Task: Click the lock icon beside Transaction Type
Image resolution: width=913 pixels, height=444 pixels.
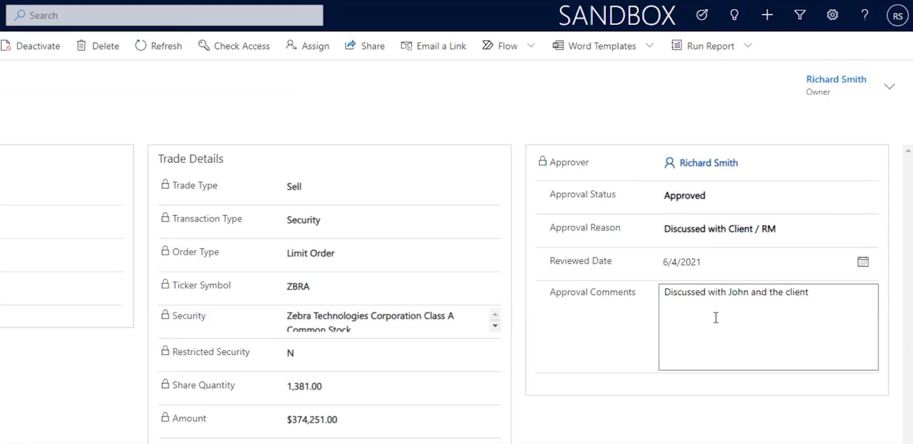Action: (165, 218)
